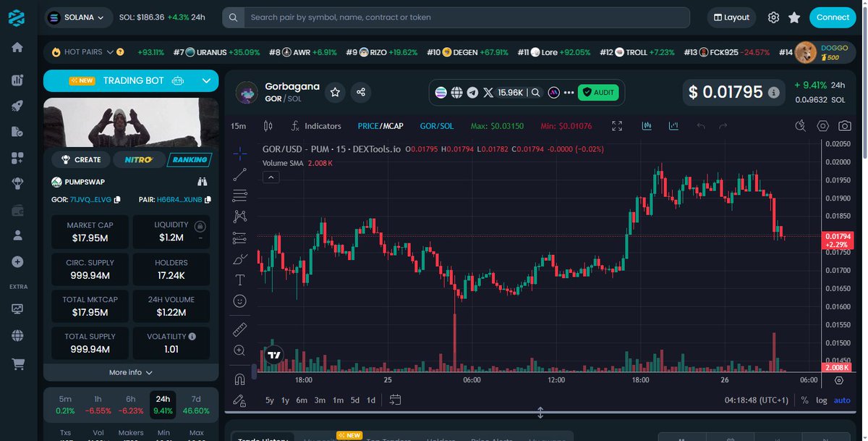Open the monitor chart icon under EXTRA
868x441 pixels.
(17, 308)
